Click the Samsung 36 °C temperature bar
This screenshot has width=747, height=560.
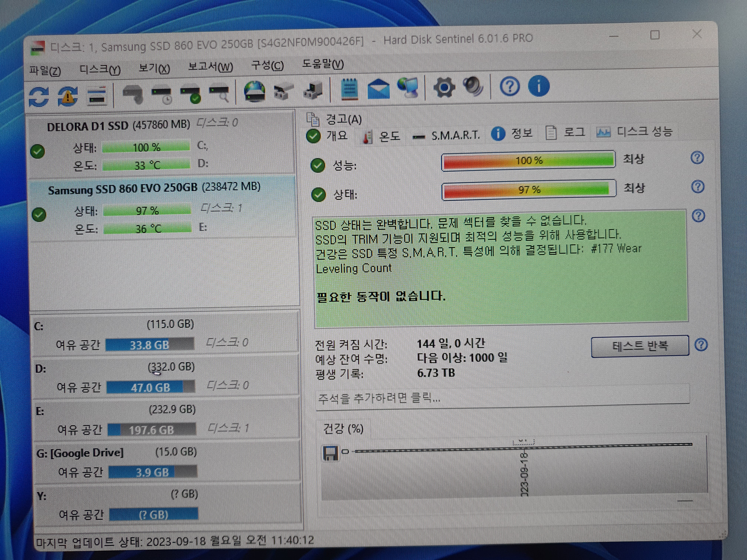[x=147, y=229]
